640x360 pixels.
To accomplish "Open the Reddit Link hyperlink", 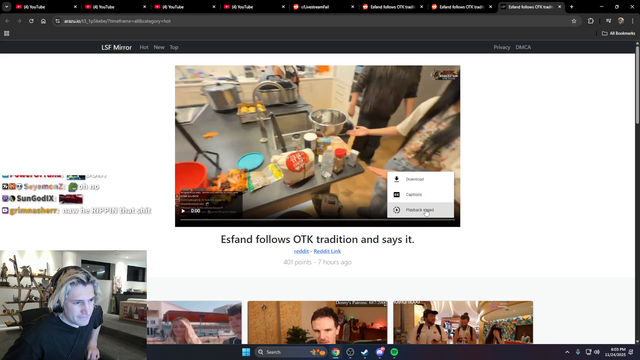I will point(327,251).
